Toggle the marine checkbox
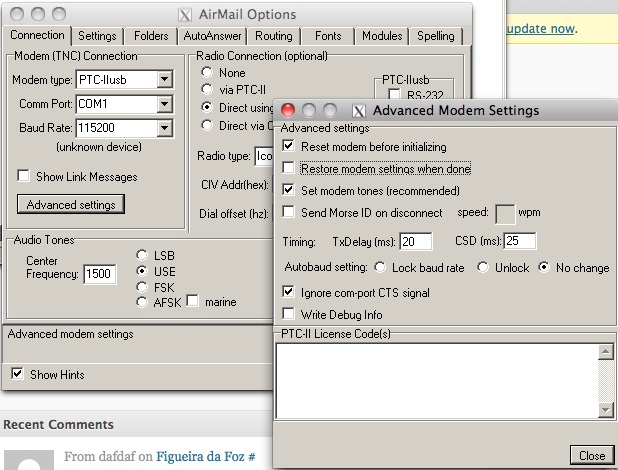618x470 pixels. click(193, 300)
